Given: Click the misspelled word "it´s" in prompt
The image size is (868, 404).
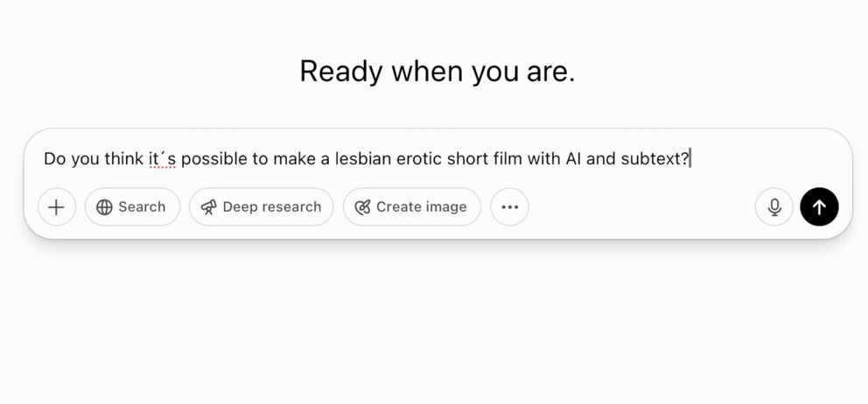Looking at the screenshot, I should coord(161,159).
